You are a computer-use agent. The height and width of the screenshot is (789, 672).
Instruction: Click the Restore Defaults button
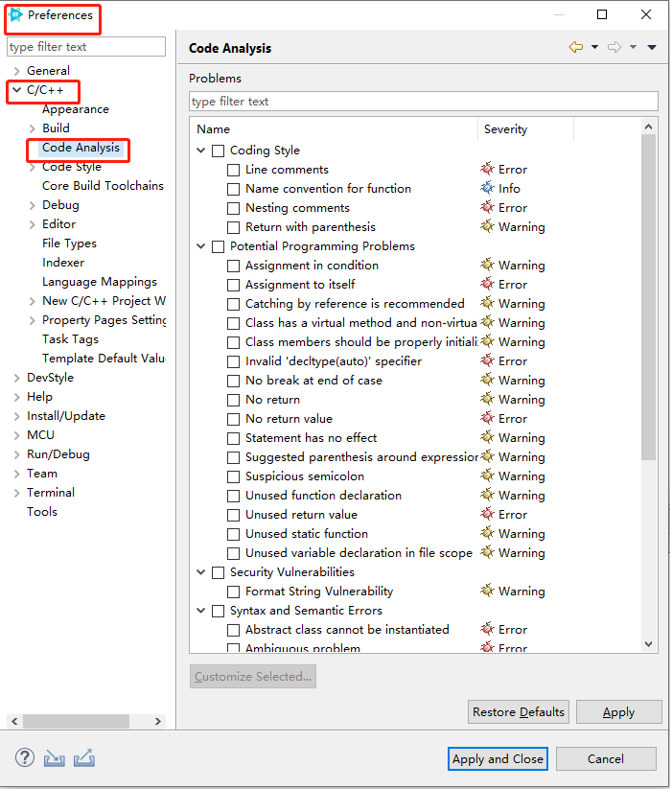click(x=518, y=712)
